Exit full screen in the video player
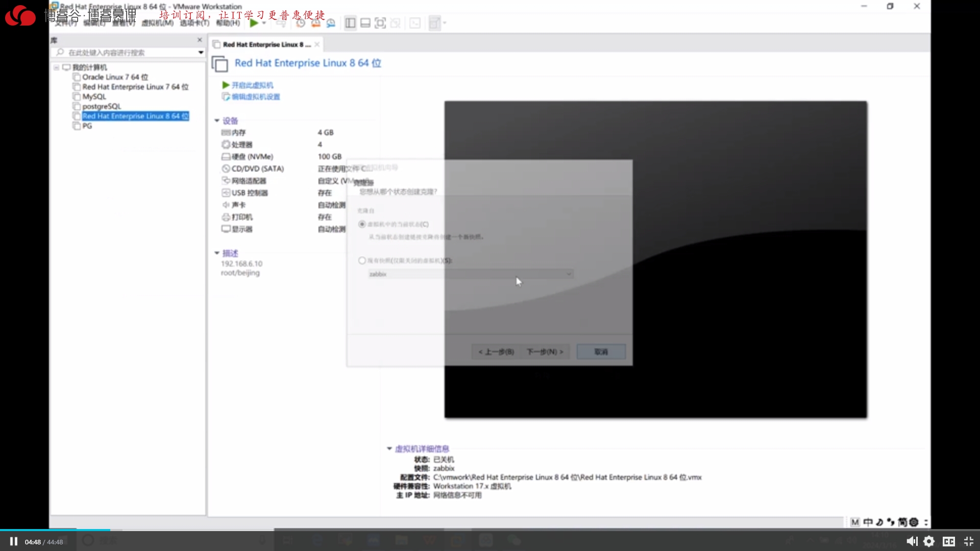Viewport: 980px width, 551px height. pos(968,541)
